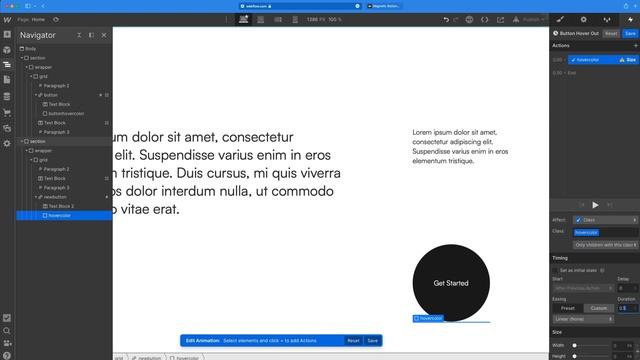Click Reset next to Button Hover Out
The height and width of the screenshot is (360, 640).
(x=611, y=33)
